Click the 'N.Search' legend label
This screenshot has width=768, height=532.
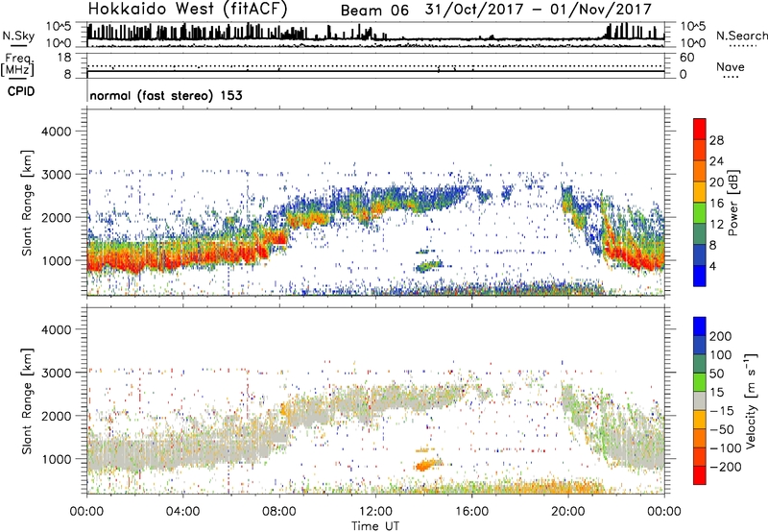pos(741,36)
